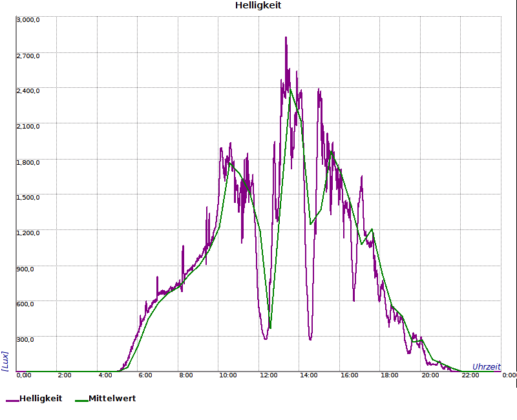Select the green Mittelwert legend swatch
517x420 pixels.
pos(82,401)
